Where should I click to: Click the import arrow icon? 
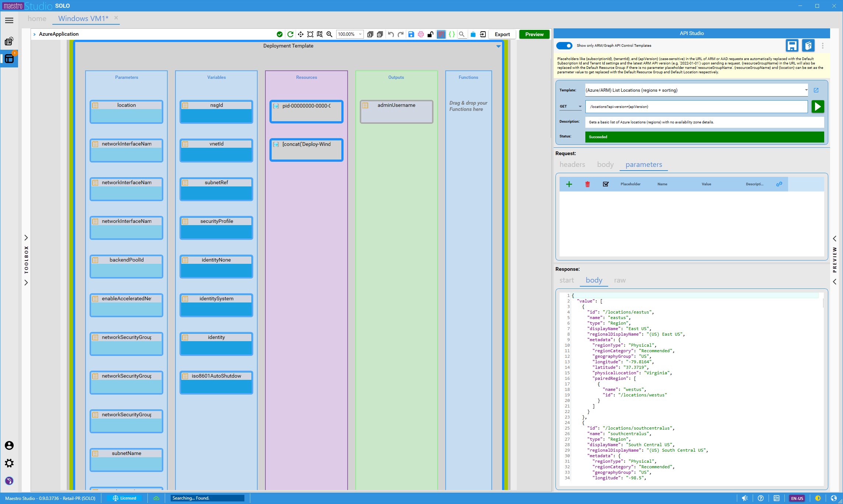[x=483, y=34]
